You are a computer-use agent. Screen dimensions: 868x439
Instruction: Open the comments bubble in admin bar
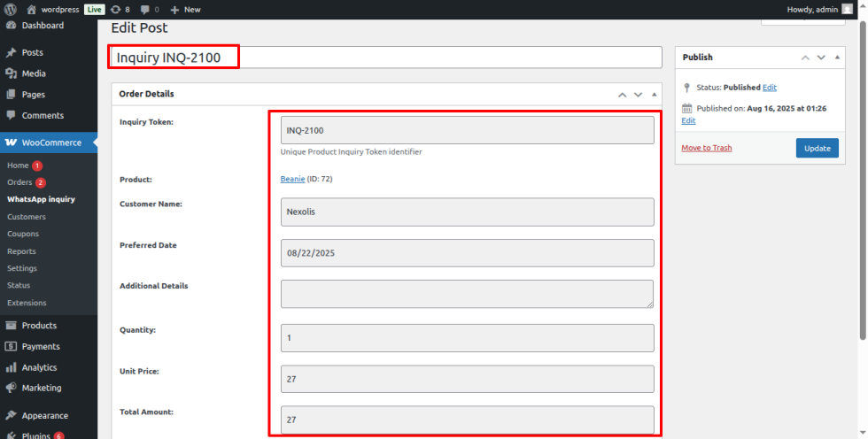pos(150,10)
